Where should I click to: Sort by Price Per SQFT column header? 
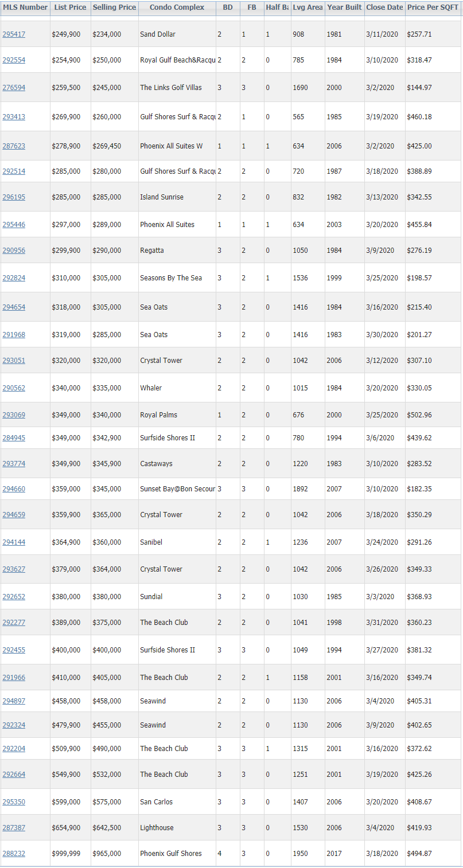pyautogui.click(x=433, y=7)
